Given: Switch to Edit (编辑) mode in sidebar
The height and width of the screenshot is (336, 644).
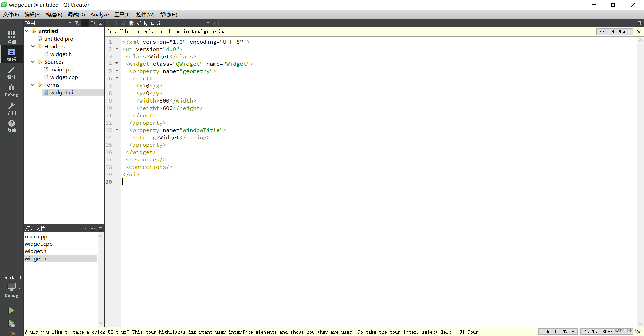Looking at the screenshot, I should click(12, 55).
